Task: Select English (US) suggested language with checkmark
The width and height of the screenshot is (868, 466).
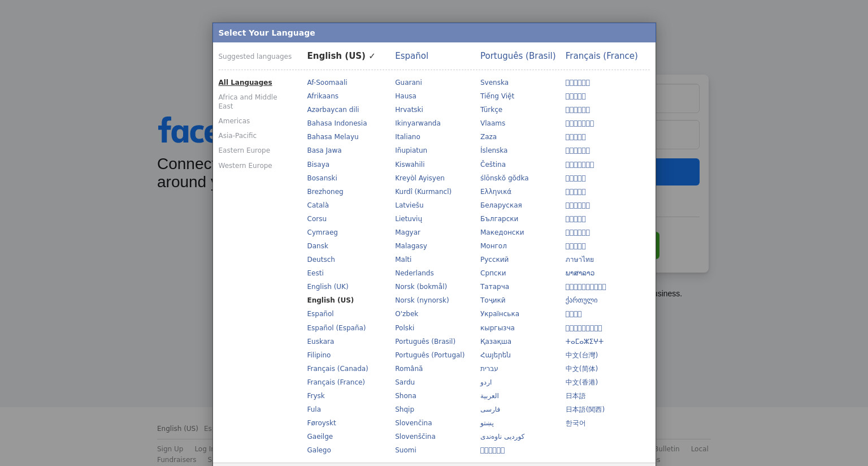Action: tap(341, 56)
